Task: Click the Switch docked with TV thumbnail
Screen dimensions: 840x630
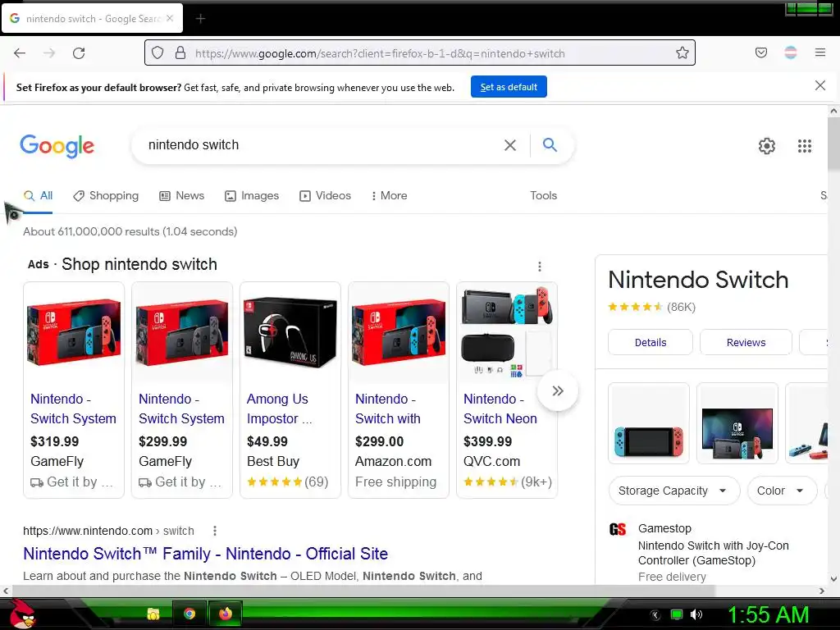Action: pos(737,423)
